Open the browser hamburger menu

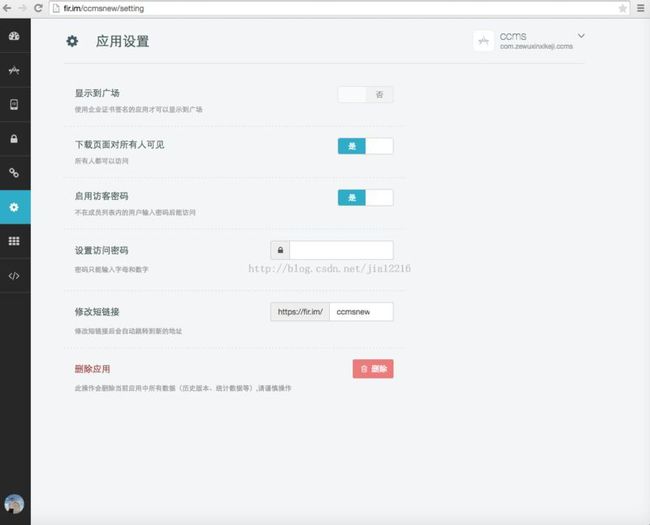[x=640, y=8]
